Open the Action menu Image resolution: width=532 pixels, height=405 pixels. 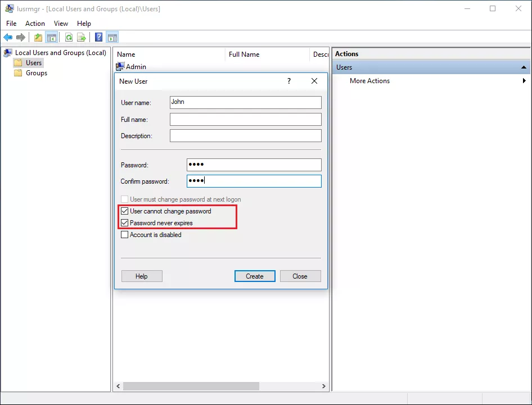tap(35, 24)
